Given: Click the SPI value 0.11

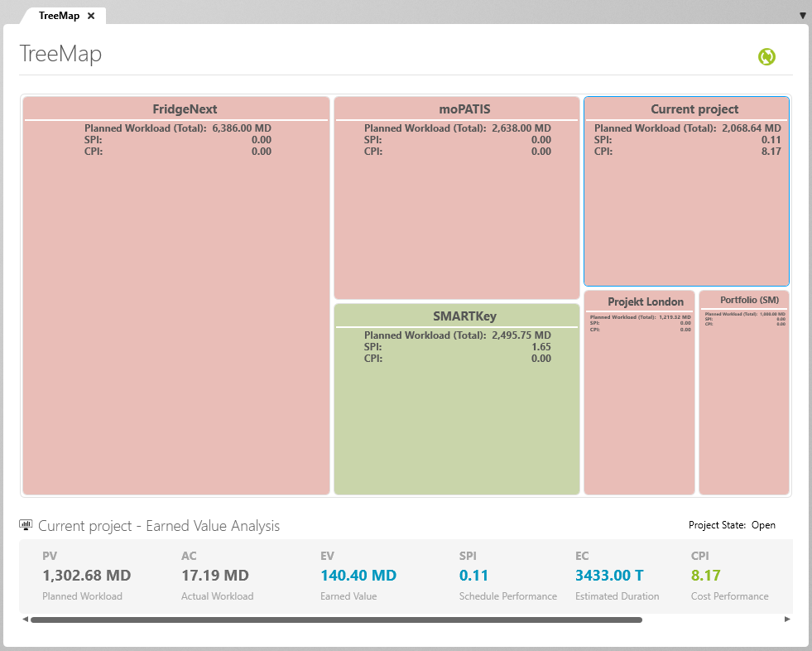Looking at the screenshot, I should (x=473, y=576).
